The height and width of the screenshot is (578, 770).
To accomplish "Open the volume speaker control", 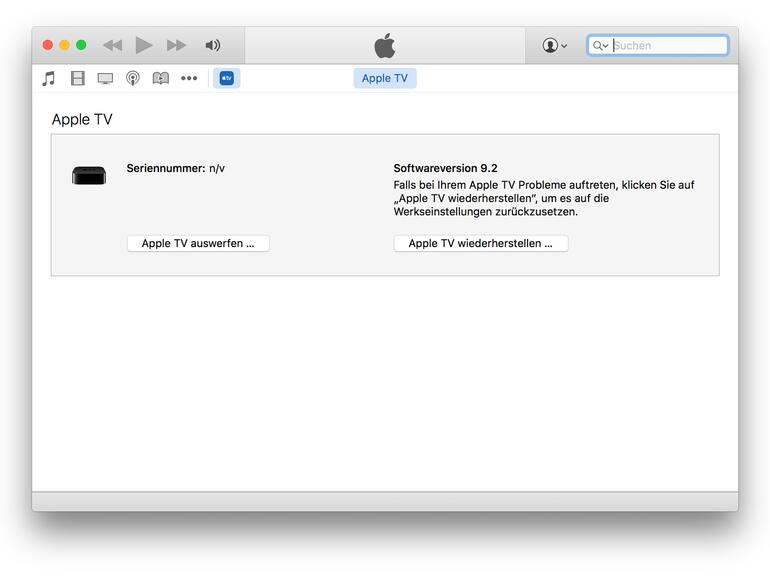I will pos(213,46).
